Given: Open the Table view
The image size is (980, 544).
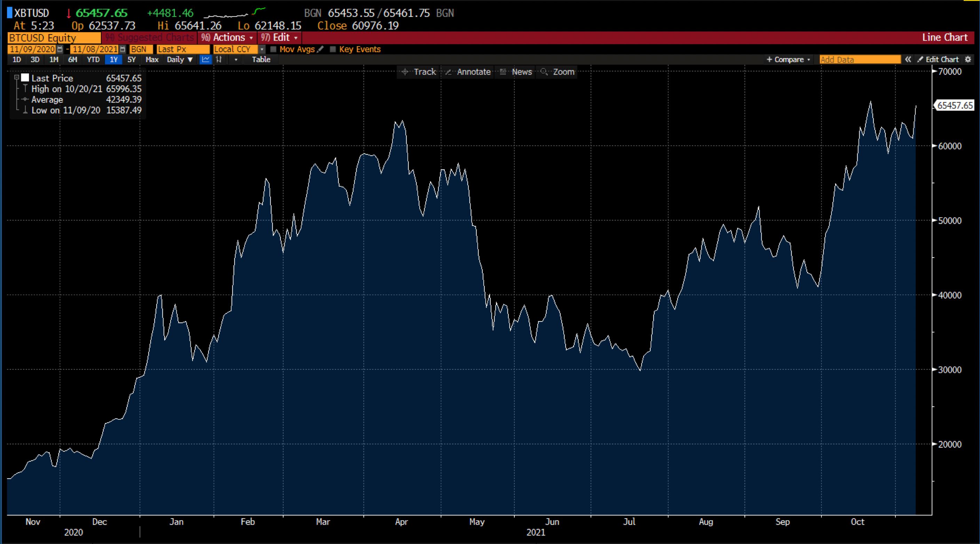Looking at the screenshot, I should (261, 60).
